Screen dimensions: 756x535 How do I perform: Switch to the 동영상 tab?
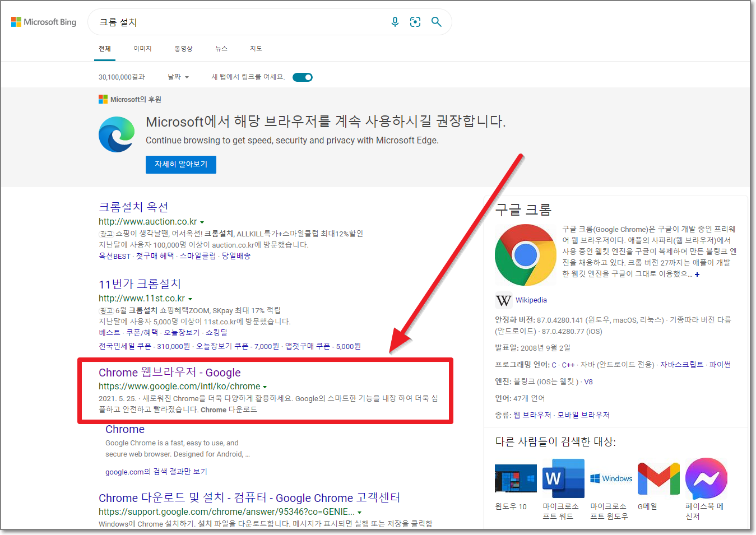tap(183, 49)
